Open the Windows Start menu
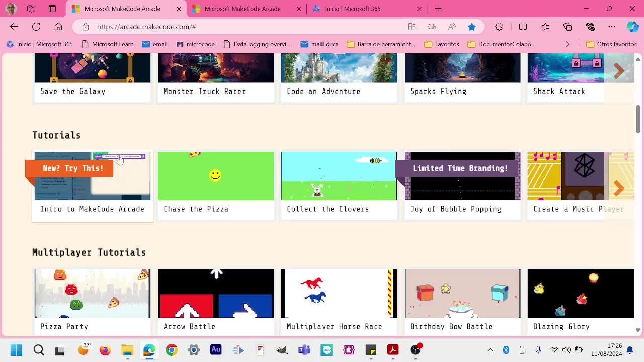 (16, 350)
